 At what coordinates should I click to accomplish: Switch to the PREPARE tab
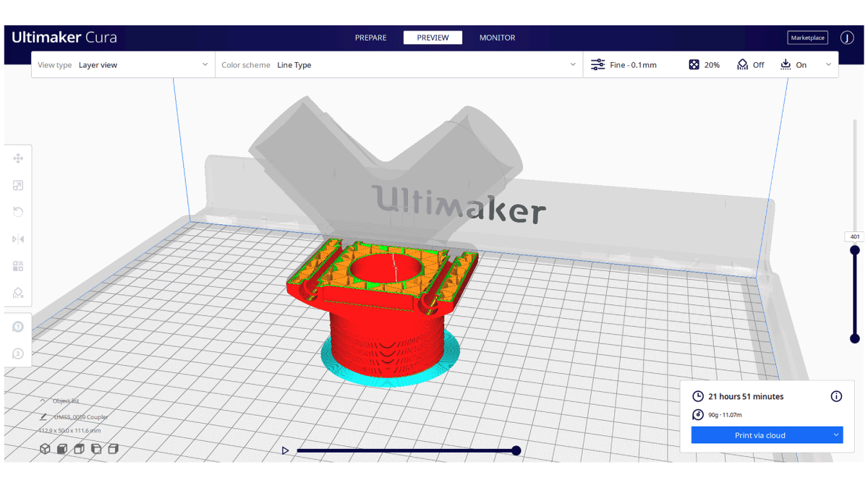coord(370,38)
